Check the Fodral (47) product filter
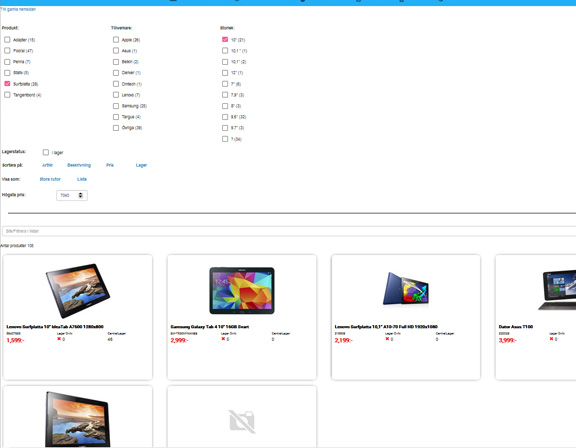Screen dimensions: 576x448 click(x=7, y=50)
